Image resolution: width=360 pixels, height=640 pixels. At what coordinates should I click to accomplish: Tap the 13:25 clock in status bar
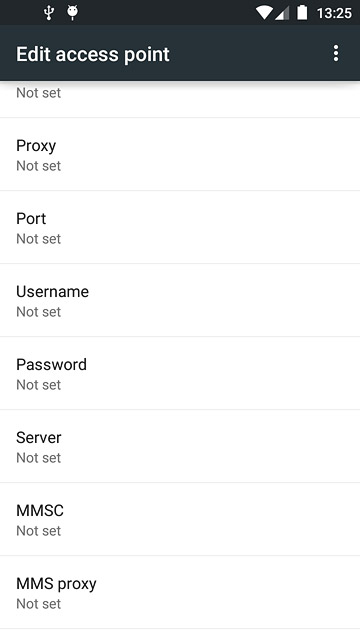click(x=334, y=13)
